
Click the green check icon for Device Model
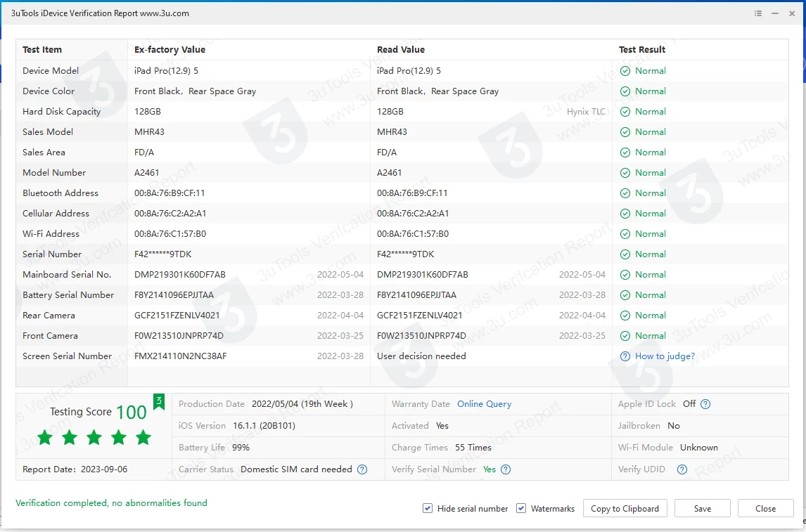click(x=625, y=71)
